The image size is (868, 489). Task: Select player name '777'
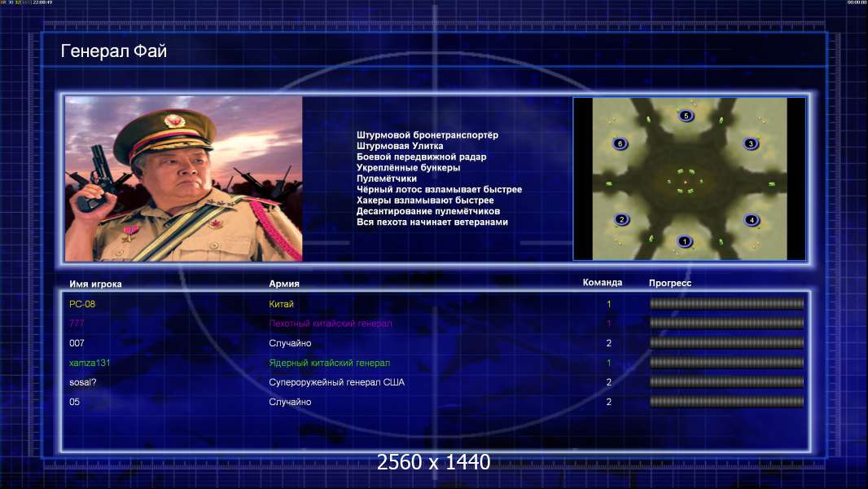click(x=77, y=324)
